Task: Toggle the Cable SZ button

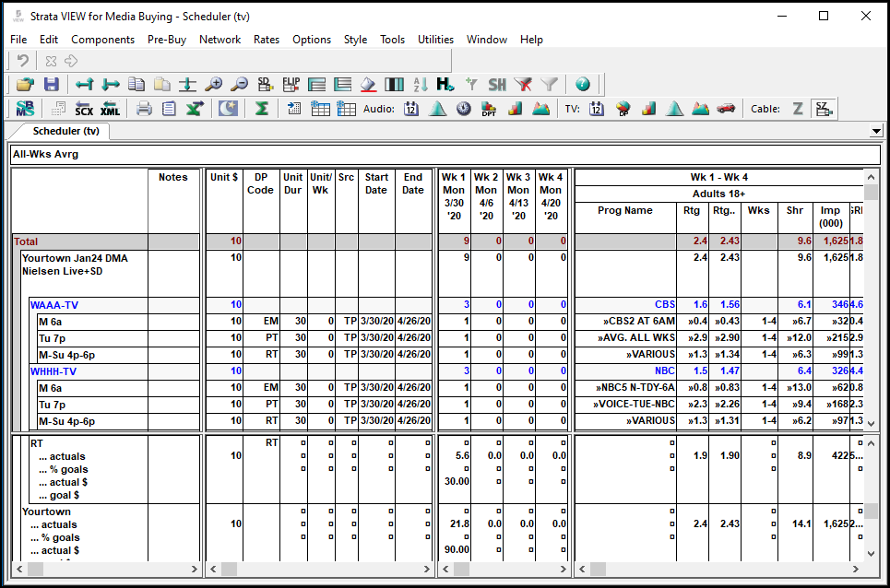Action: 825,109
